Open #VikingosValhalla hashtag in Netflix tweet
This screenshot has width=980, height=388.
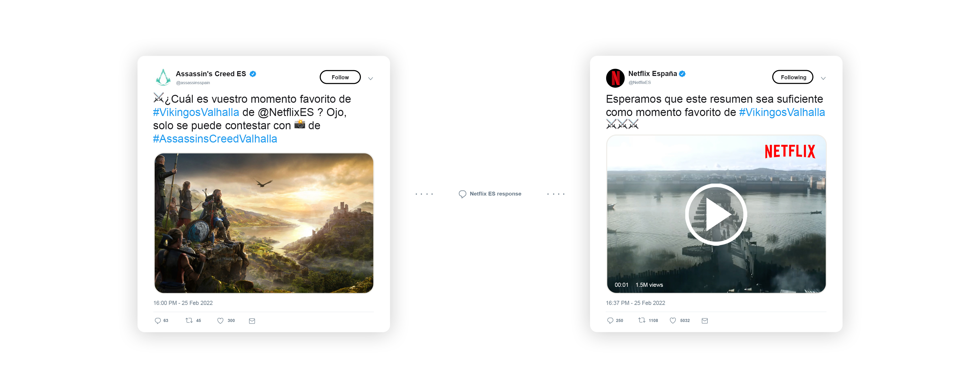(x=782, y=112)
